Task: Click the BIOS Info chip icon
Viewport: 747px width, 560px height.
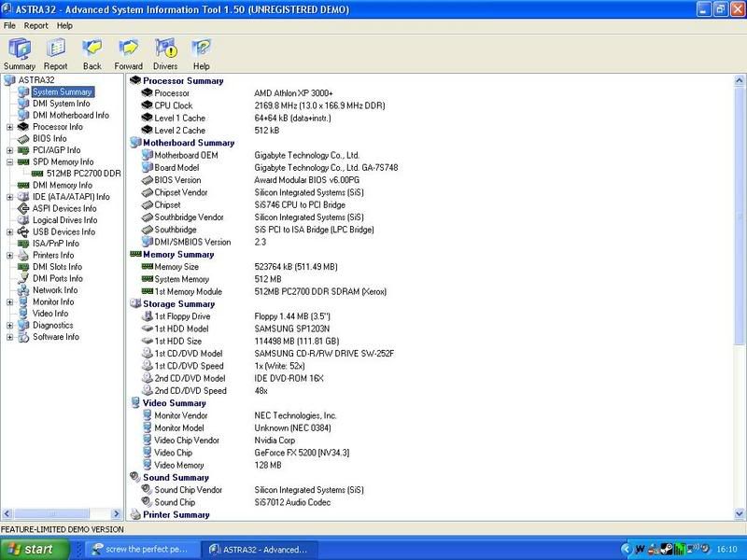Action: (x=23, y=138)
